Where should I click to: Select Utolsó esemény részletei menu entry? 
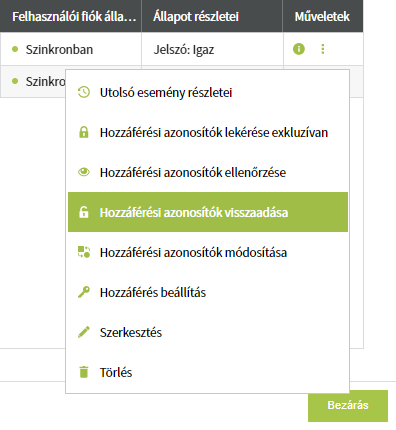coord(208,92)
